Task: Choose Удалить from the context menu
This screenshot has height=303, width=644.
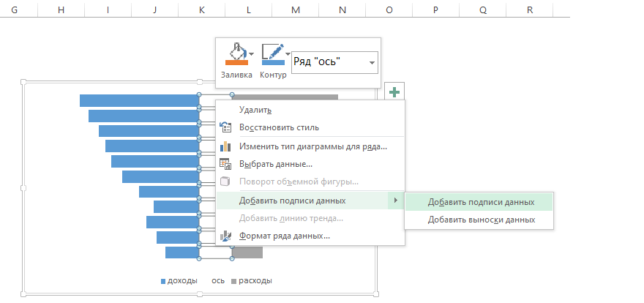Action: tap(255, 110)
